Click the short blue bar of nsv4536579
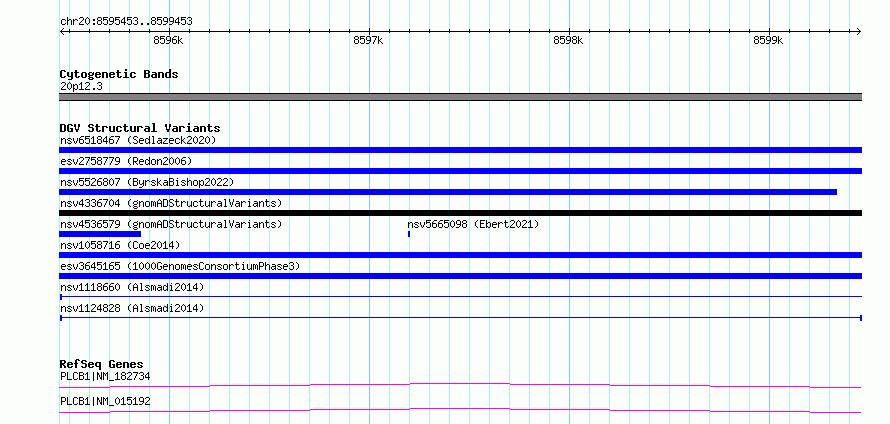The image size is (890, 424). pyautogui.click(x=100, y=234)
